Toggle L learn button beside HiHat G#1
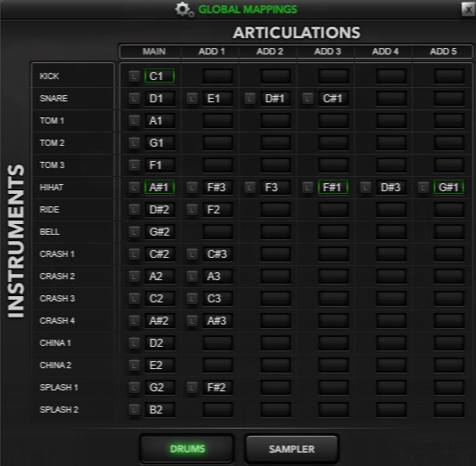This screenshot has width=476, height=466. (x=424, y=187)
